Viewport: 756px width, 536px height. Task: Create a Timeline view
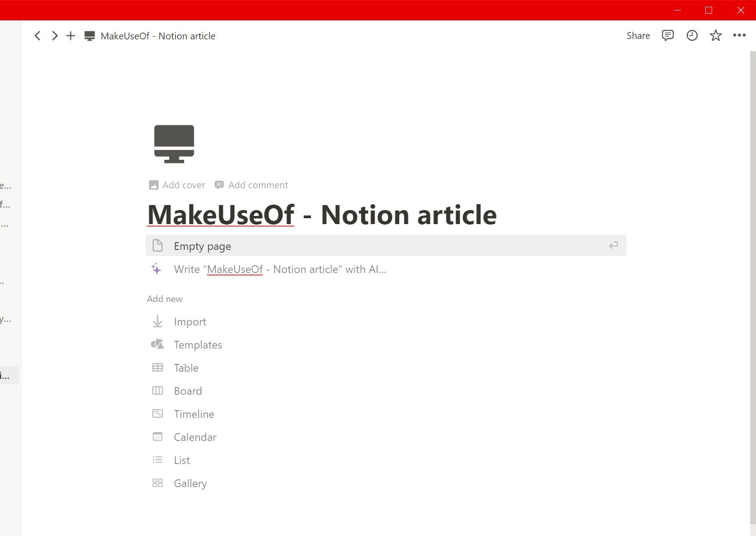click(194, 414)
